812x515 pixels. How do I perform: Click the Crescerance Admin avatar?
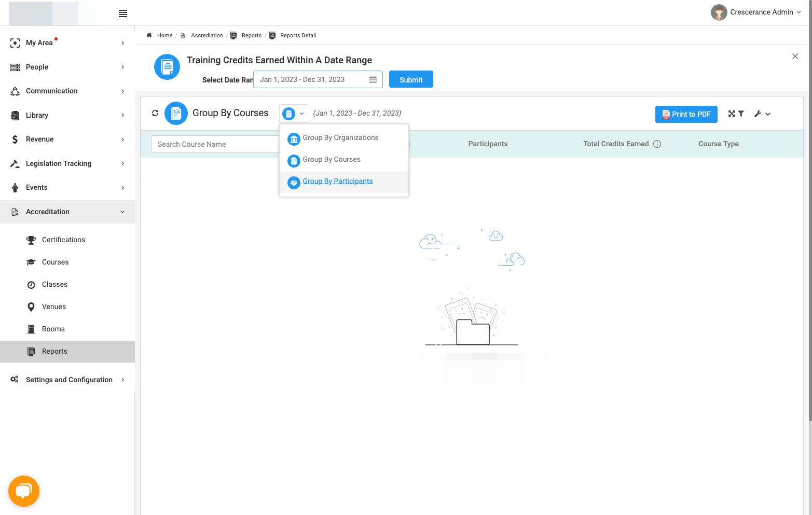(x=719, y=12)
